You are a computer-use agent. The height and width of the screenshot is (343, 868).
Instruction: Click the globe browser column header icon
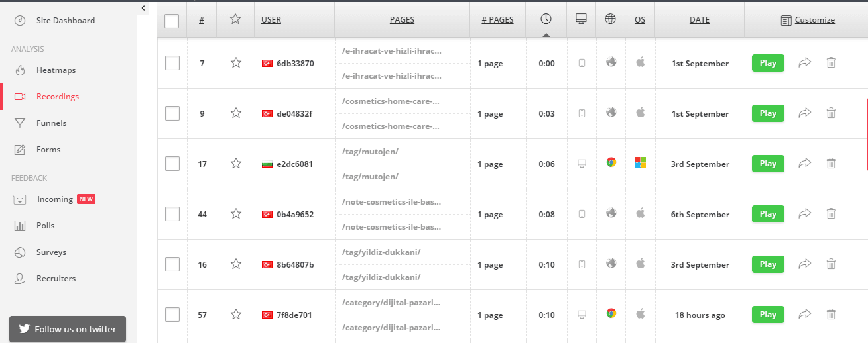click(611, 19)
